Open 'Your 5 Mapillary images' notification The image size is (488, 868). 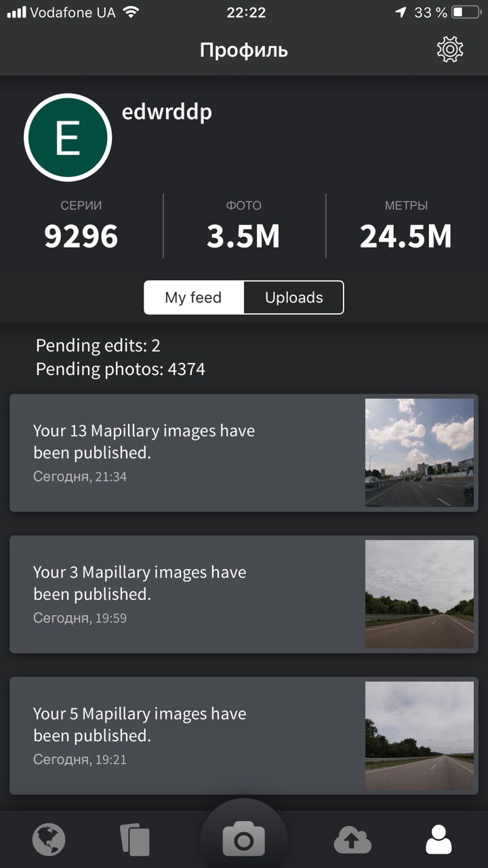tap(244, 736)
